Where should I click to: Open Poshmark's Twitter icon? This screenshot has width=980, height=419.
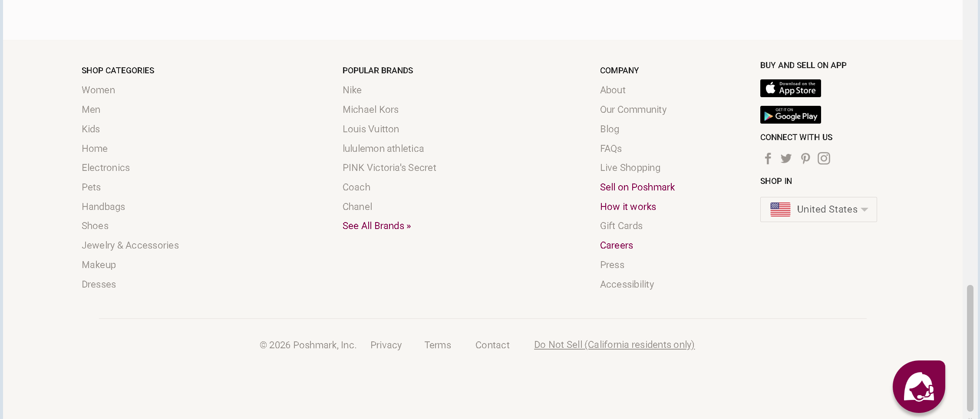pyautogui.click(x=786, y=158)
